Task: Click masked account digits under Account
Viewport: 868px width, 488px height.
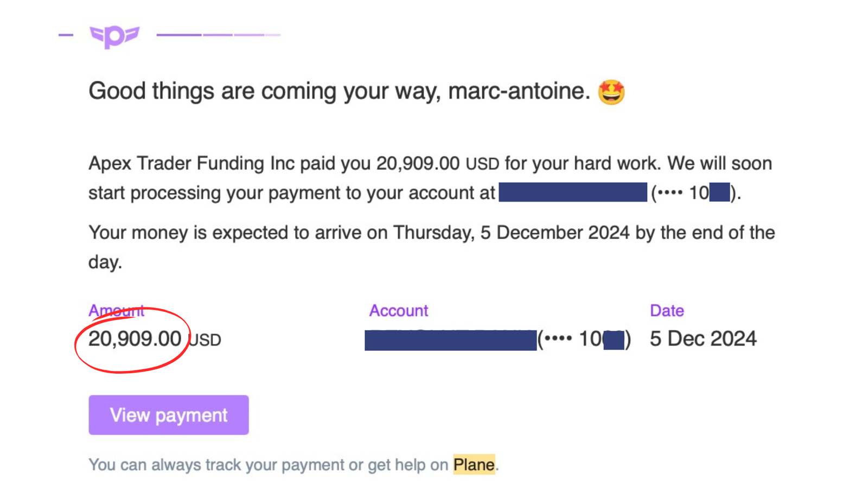Action: (584, 340)
